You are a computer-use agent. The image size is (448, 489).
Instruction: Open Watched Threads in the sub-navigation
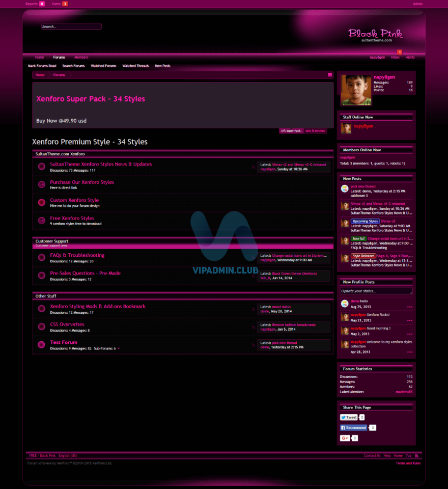tap(135, 66)
